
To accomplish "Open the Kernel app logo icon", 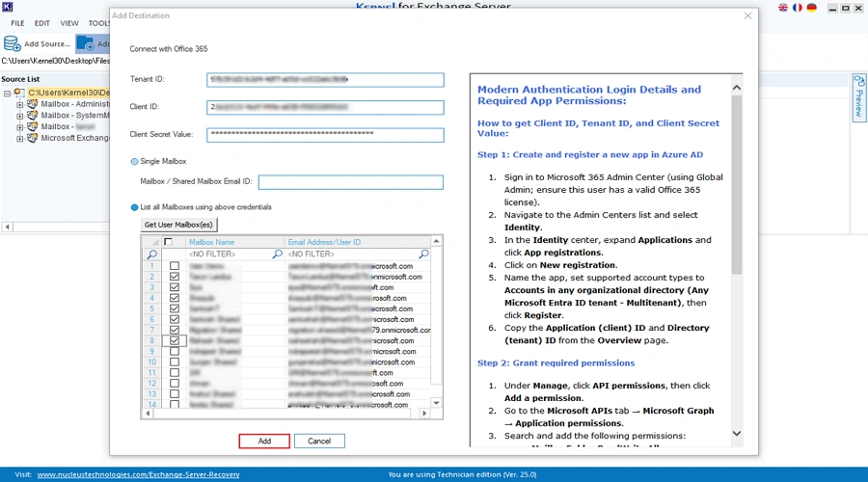I will pos(7,7).
